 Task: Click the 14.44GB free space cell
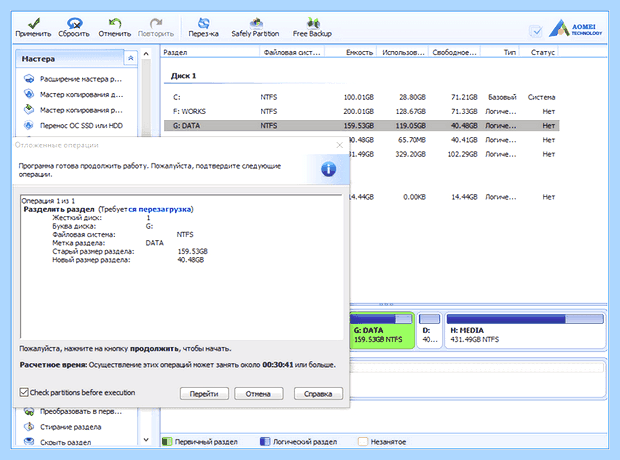tap(464, 197)
